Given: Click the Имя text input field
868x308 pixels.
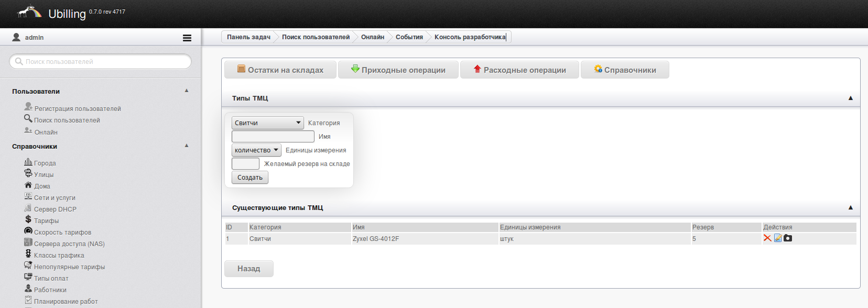Looking at the screenshot, I should (x=273, y=137).
